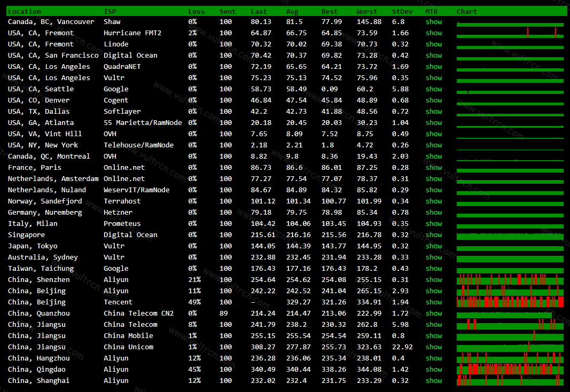Click show link in Montreal OVH row
Image resolution: width=570 pixels, height=392 pixels.
(x=434, y=156)
